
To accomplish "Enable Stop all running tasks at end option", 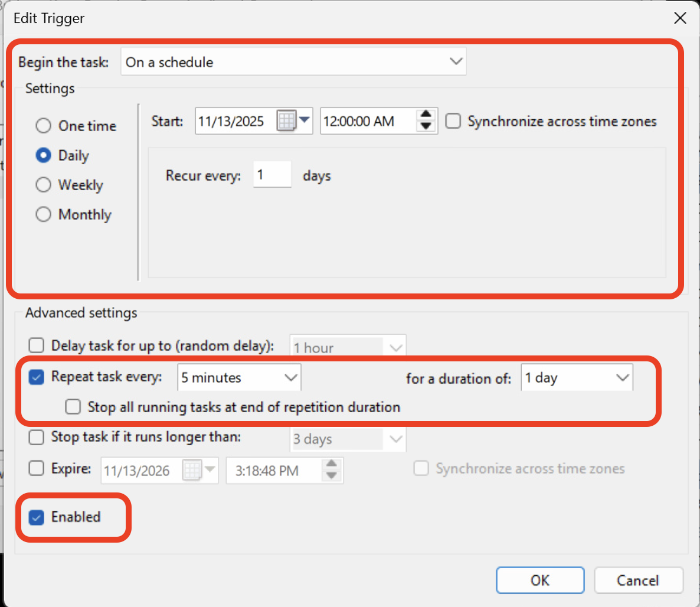I will [73, 407].
